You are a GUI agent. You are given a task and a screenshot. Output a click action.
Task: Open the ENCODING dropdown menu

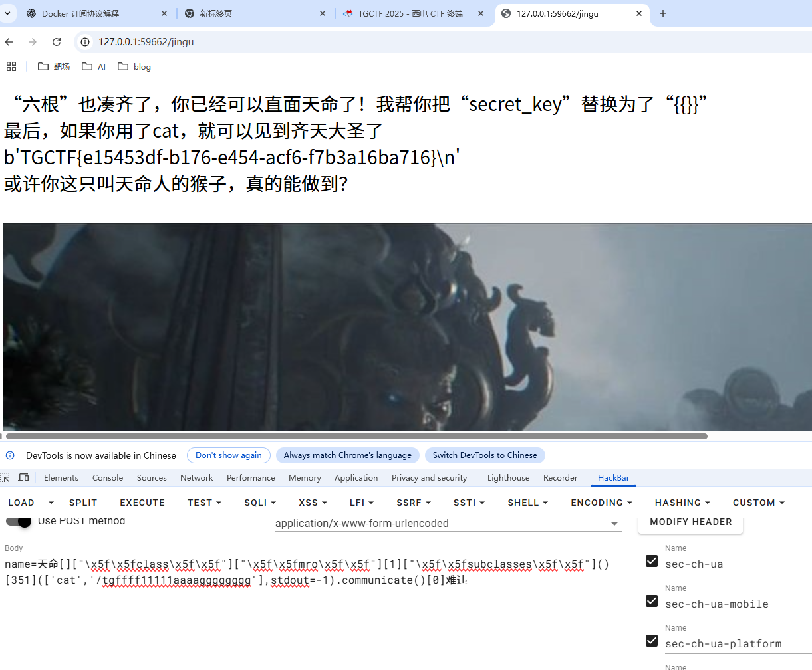pyautogui.click(x=602, y=502)
